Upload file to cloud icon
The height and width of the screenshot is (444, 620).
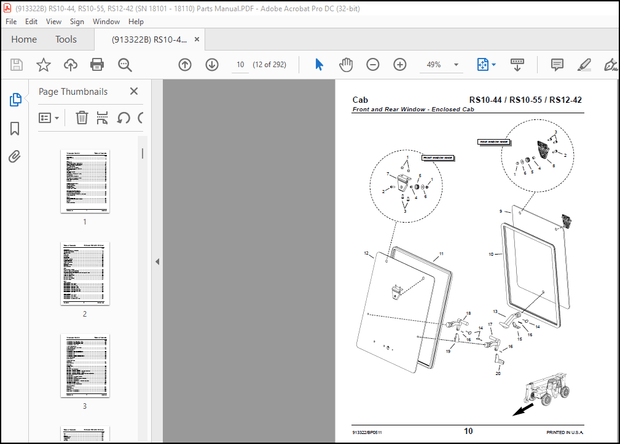click(70, 64)
